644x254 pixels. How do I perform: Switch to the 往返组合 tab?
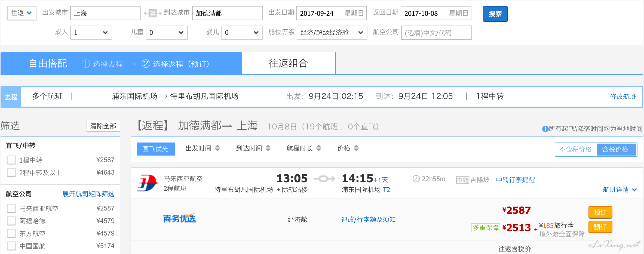pos(289,63)
